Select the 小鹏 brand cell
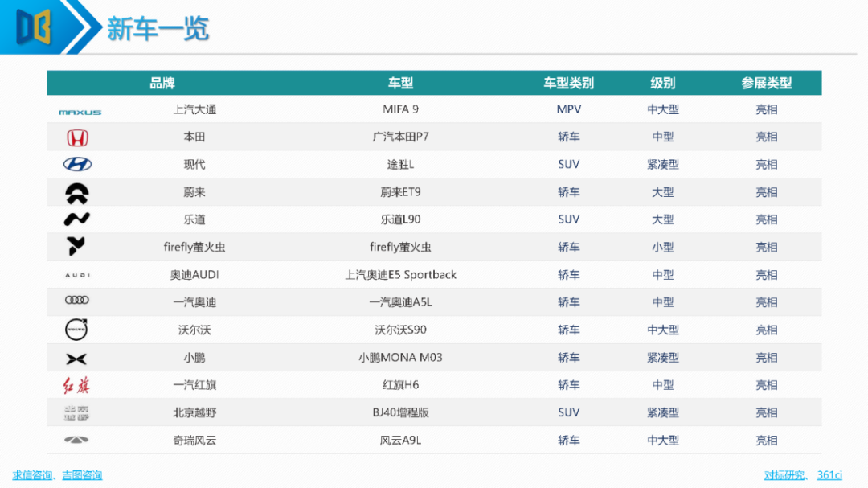Image resolution: width=868 pixels, height=488 pixels. pyautogui.click(x=194, y=358)
